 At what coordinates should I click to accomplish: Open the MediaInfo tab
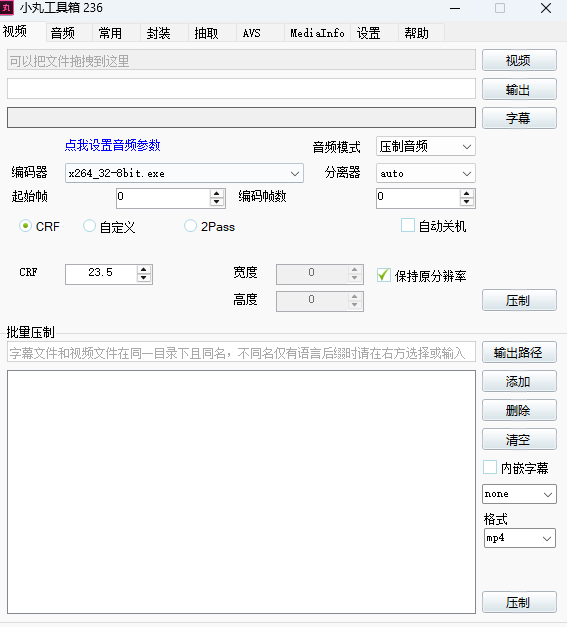click(317, 33)
